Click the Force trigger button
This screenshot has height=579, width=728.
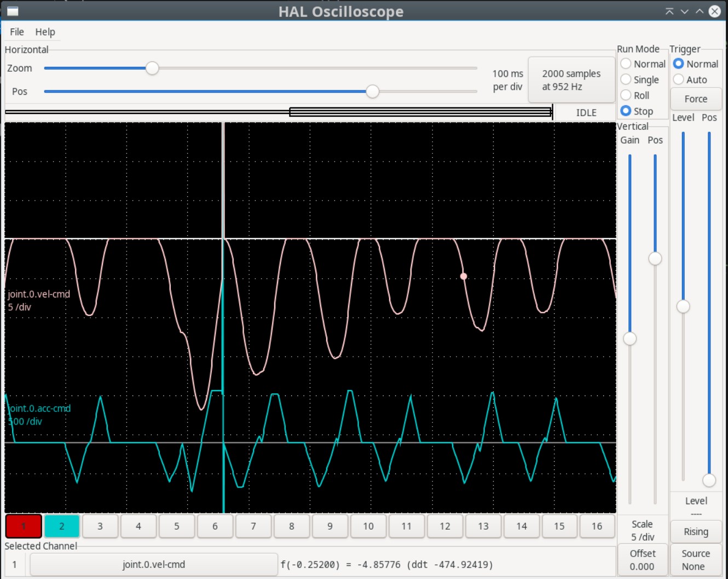point(696,99)
